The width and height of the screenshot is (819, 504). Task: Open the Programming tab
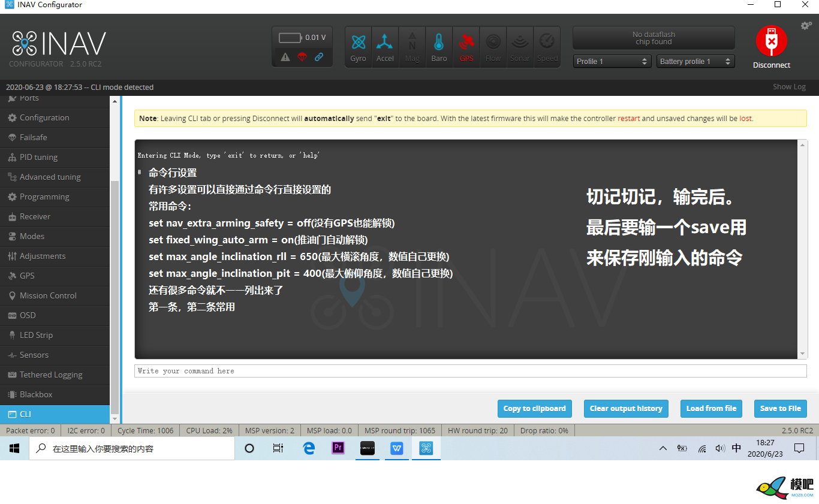point(55,197)
